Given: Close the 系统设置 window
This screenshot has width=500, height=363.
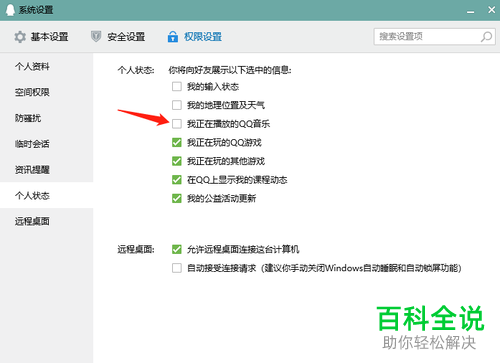Looking at the screenshot, I should click(x=491, y=10).
